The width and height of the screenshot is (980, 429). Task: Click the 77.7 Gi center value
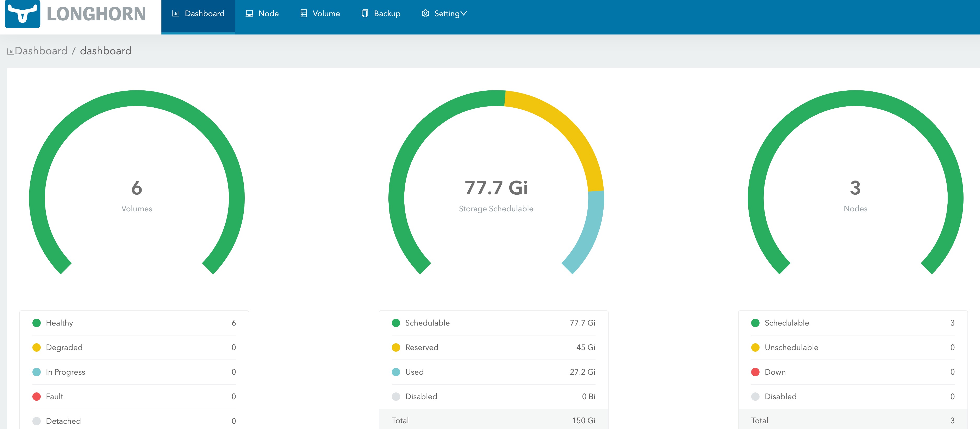click(496, 188)
